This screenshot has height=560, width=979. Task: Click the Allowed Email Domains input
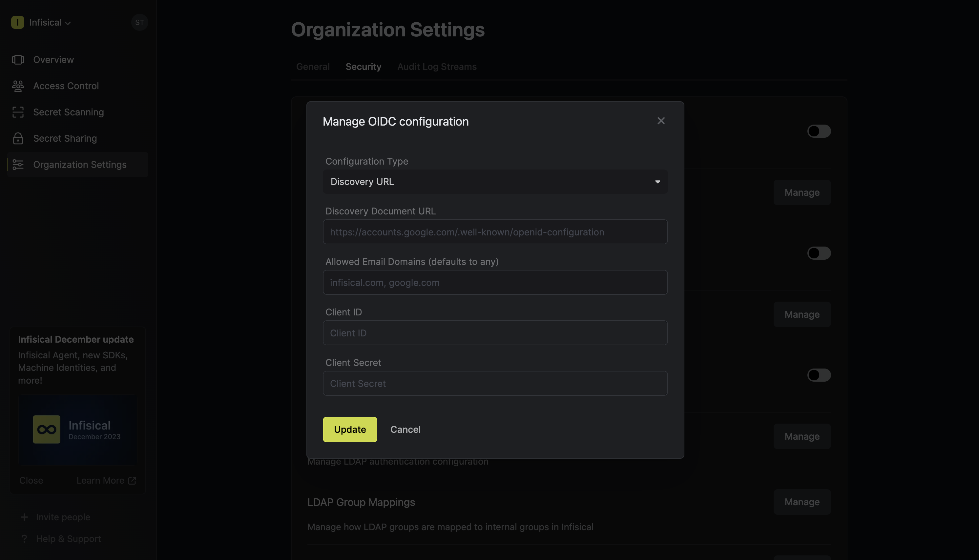(495, 282)
